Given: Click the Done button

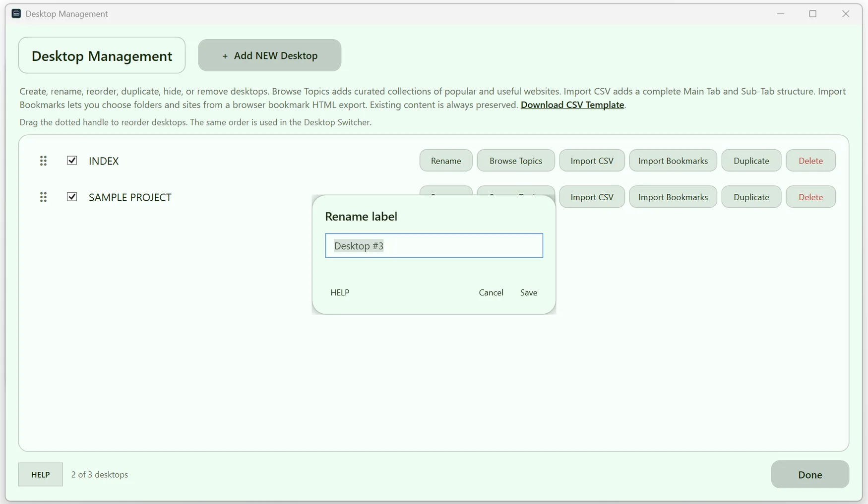Looking at the screenshot, I should pyautogui.click(x=810, y=474).
